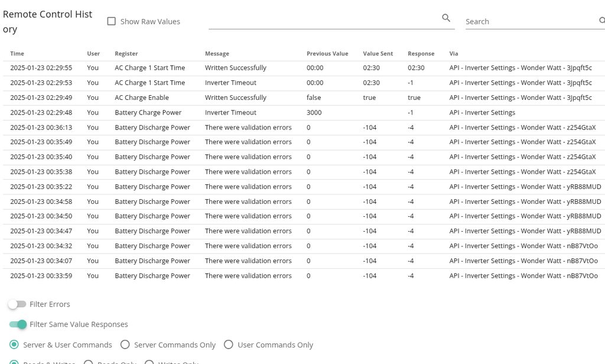Screen dimensions: 605x364
Task: Click the Response column header
Action: 421,54
